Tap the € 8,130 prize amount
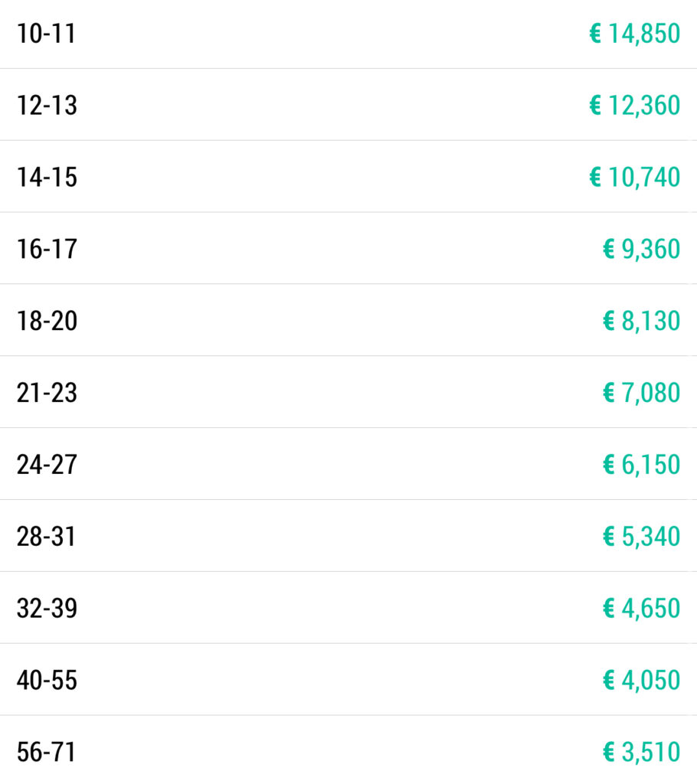697x784 pixels. click(641, 321)
